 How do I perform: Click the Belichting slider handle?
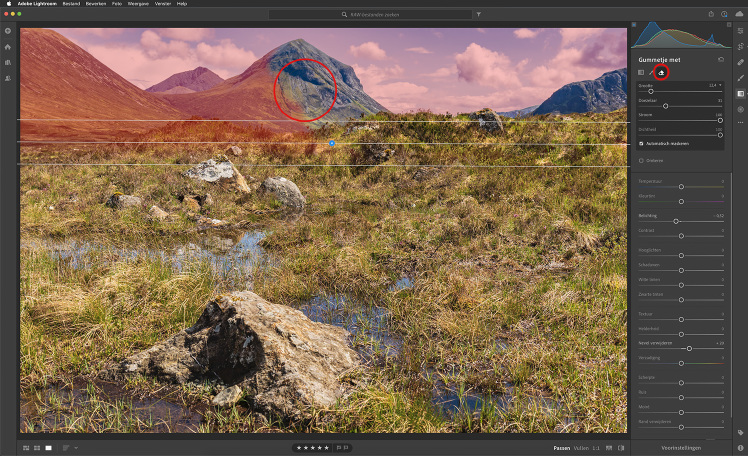(x=676, y=221)
